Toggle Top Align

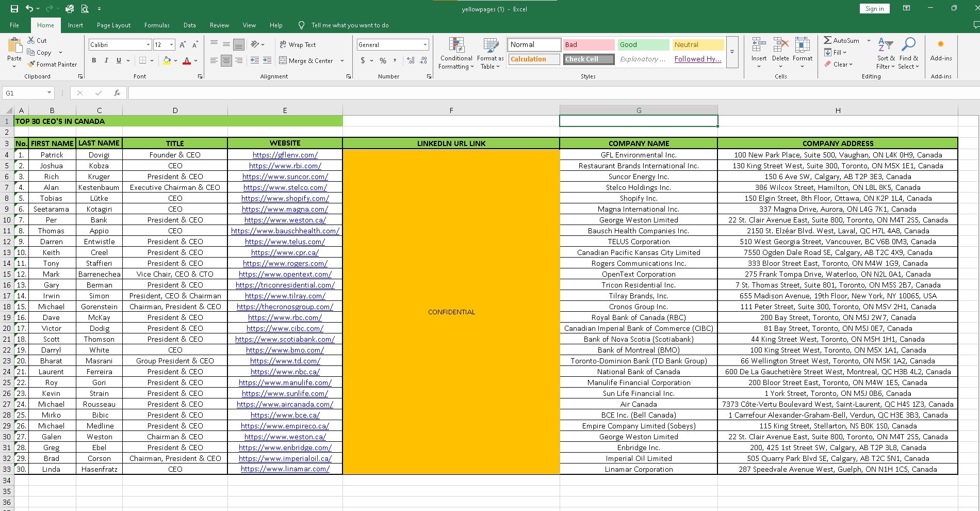214,44
